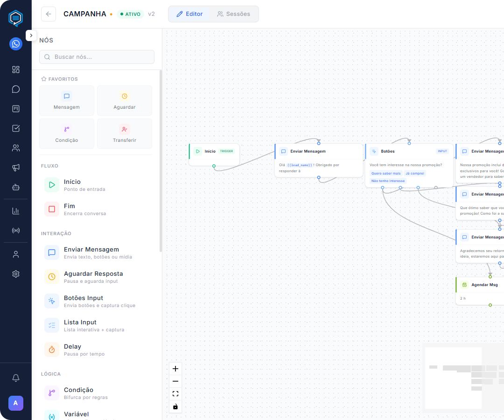Switch to the Sessões tab
Screen dimensions: 504x420
(x=233, y=14)
